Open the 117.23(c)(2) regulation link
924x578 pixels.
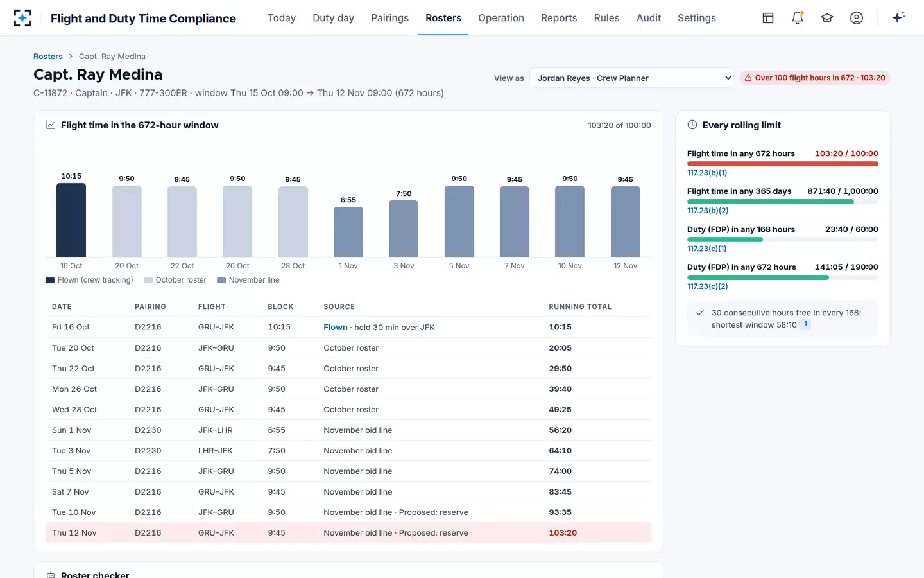(708, 286)
